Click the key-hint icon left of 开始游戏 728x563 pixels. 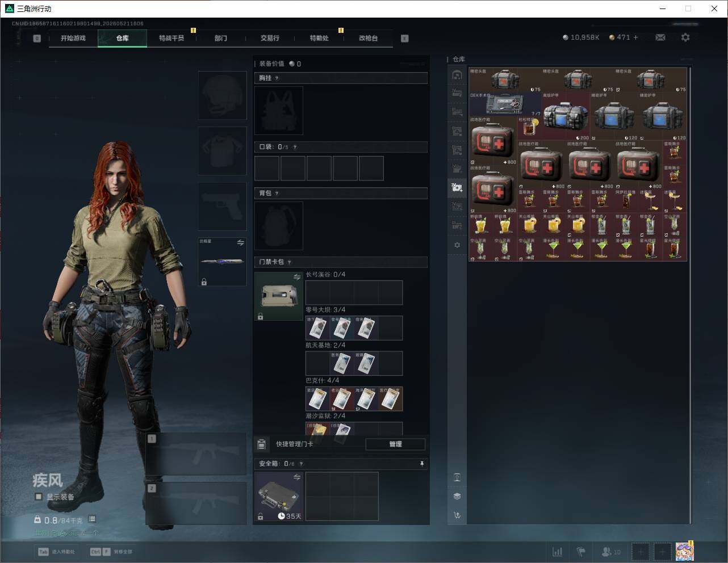pos(37,39)
